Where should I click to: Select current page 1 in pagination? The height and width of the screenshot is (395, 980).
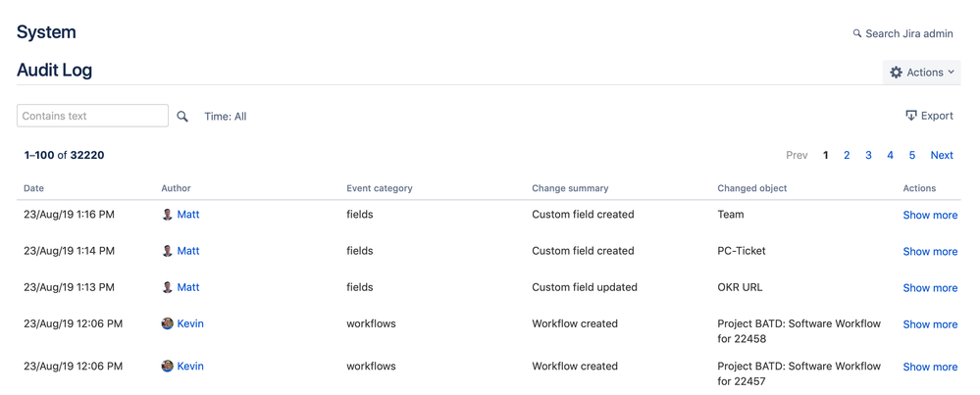(x=826, y=155)
